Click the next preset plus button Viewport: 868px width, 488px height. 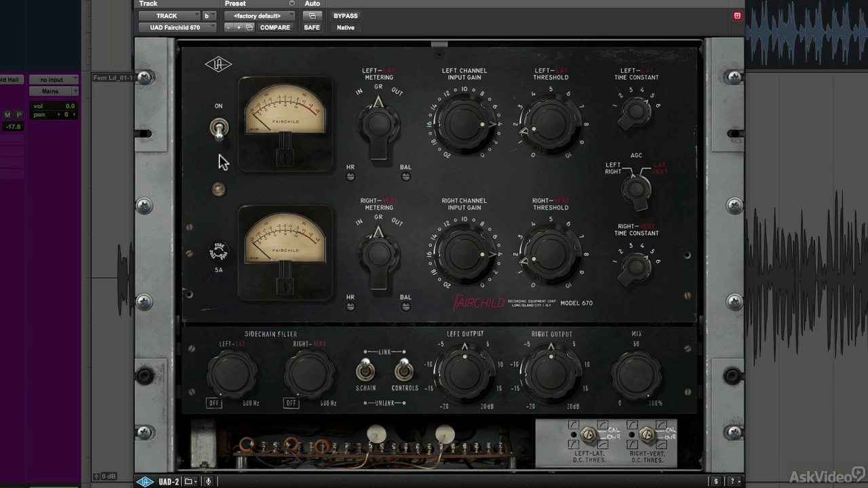point(239,28)
